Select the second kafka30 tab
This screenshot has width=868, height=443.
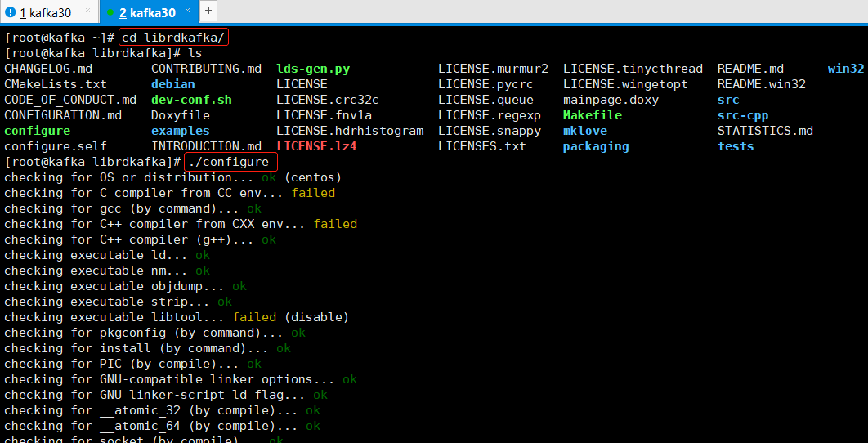pos(149,11)
